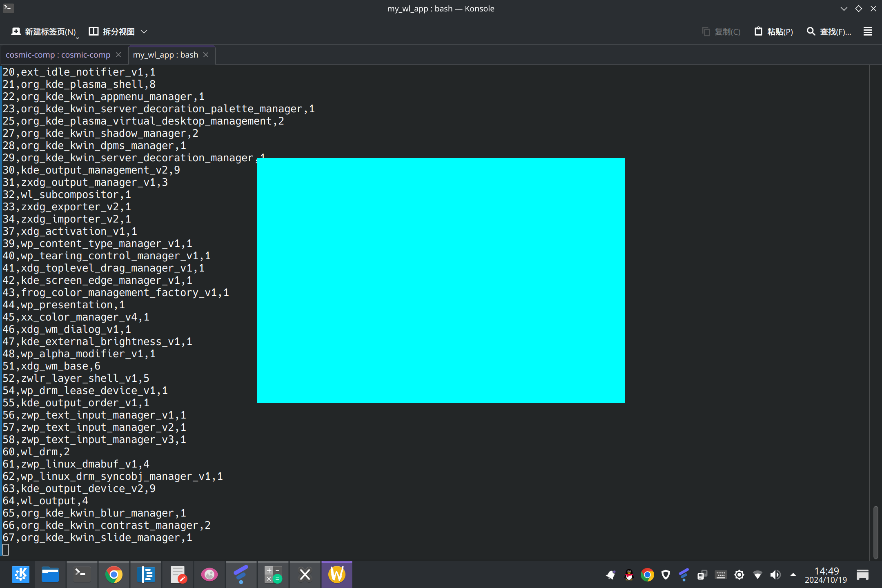The height and width of the screenshot is (588, 882).
Task: Open the clipboard tray icon
Action: point(702,575)
